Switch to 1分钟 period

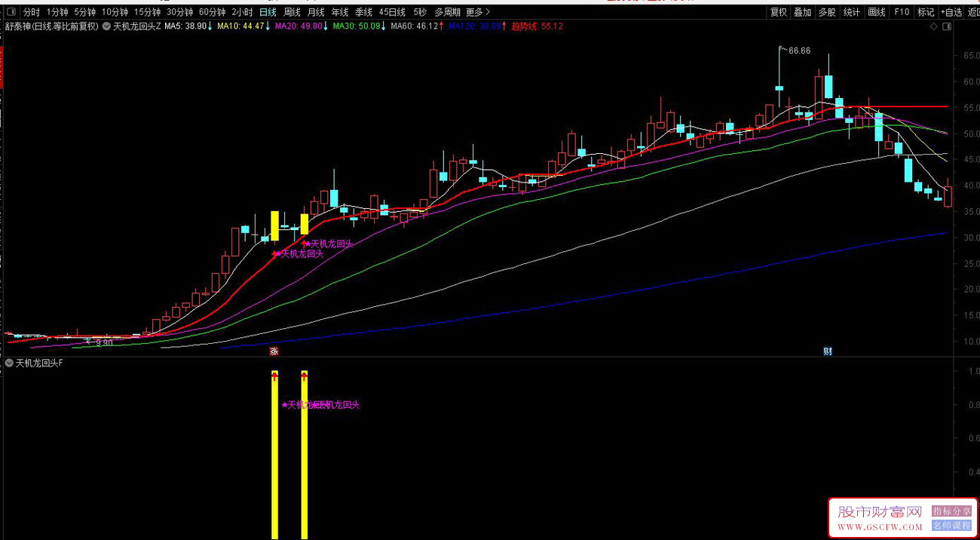[x=57, y=12]
